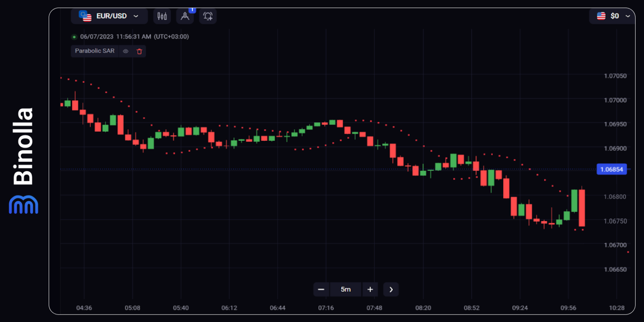Click the 09:56 time axis label
Screen dimensions: 644x322
(569, 308)
